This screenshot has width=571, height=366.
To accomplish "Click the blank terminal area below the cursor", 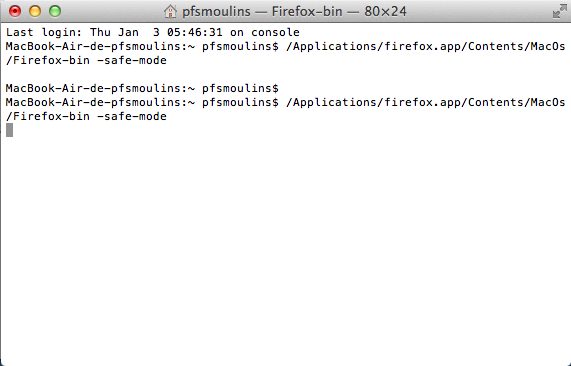I will pyautogui.click(x=286, y=248).
